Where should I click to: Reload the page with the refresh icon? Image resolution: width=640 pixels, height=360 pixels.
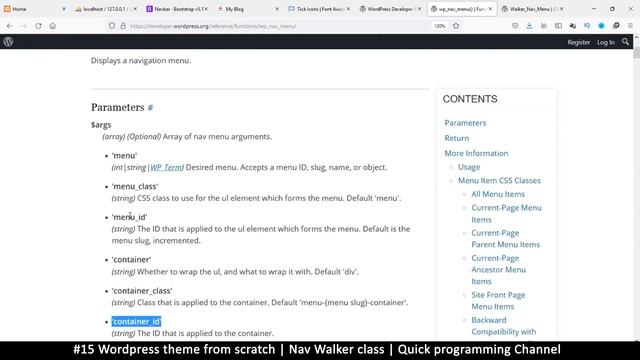point(38,26)
